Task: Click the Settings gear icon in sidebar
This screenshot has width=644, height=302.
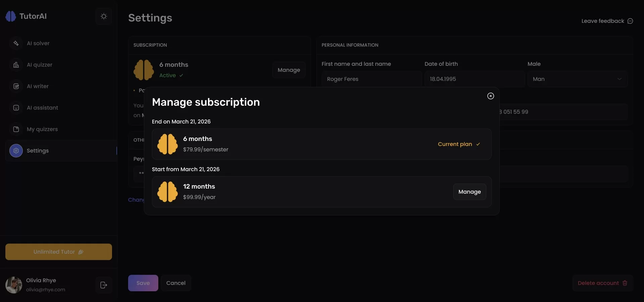Action: 16,151
